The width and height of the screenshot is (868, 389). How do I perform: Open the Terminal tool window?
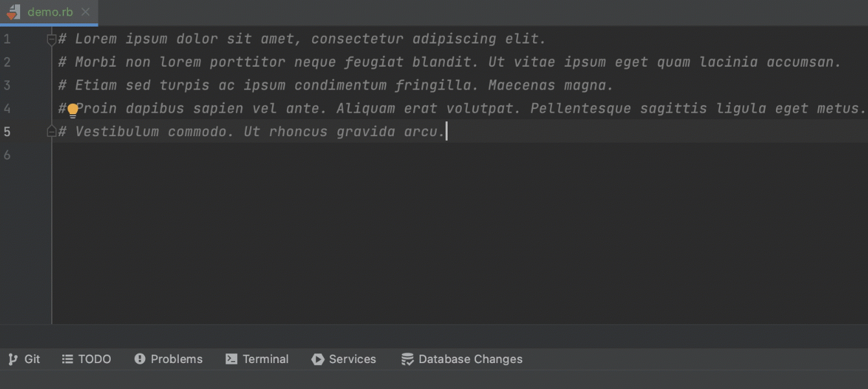click(257, 359)
